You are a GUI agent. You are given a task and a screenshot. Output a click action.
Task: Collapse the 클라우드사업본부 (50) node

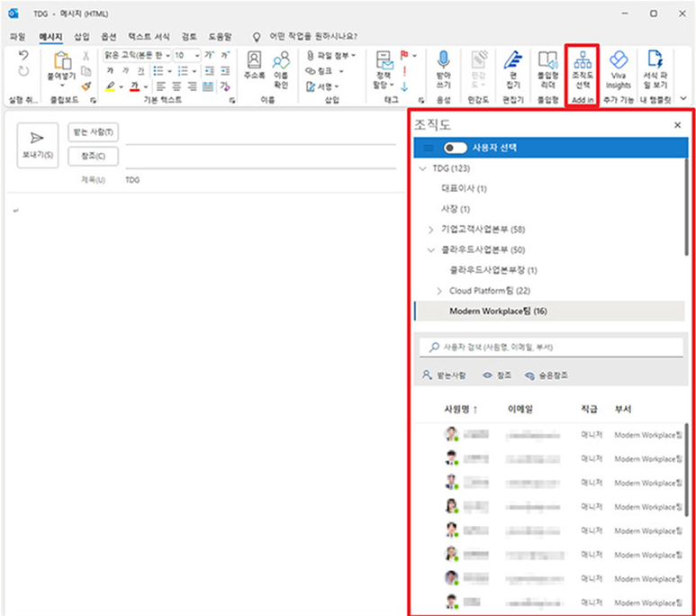point(430,250)
